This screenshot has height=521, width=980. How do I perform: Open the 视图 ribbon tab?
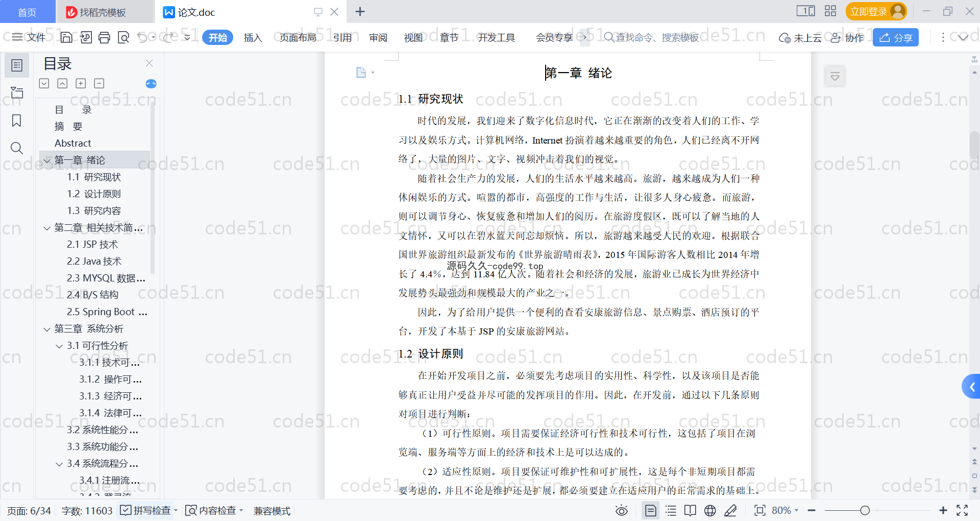[x=413, y=37]
